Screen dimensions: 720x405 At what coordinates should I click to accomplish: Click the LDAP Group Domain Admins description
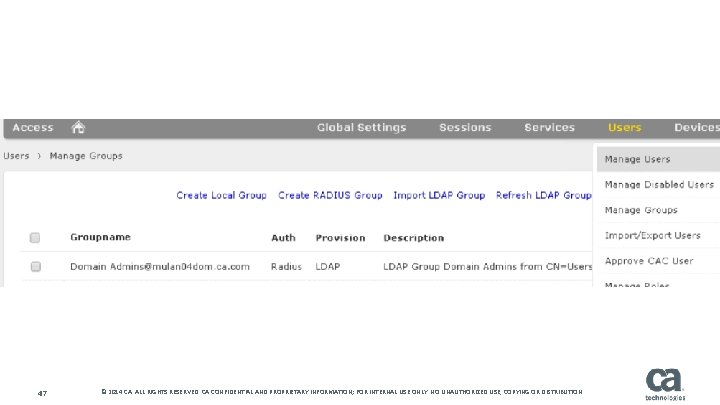tap(488, 267)
